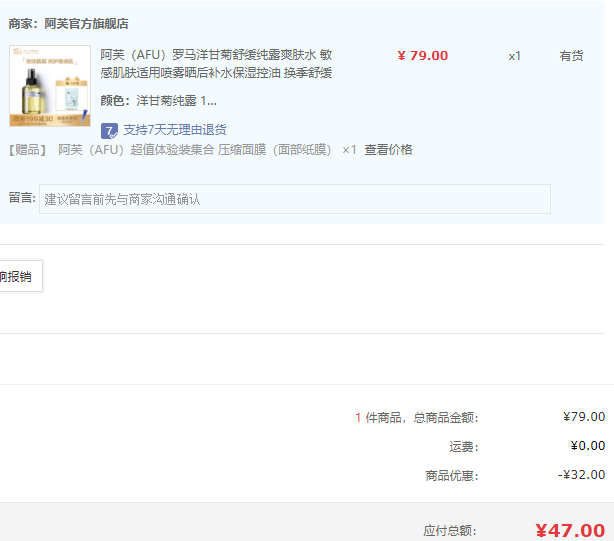Click the 总商品金额 value ¥79.00

[584, 417]
